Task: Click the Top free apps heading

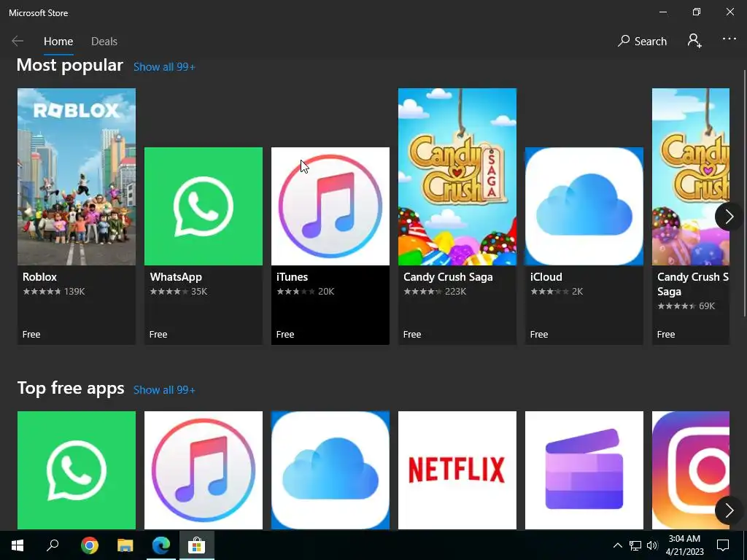Action: 71,388
